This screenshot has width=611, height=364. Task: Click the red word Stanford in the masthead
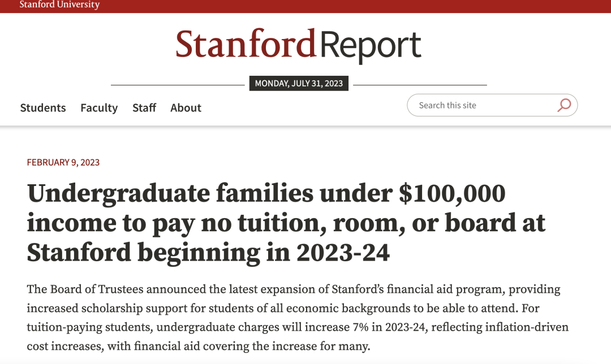pos(246,44)
